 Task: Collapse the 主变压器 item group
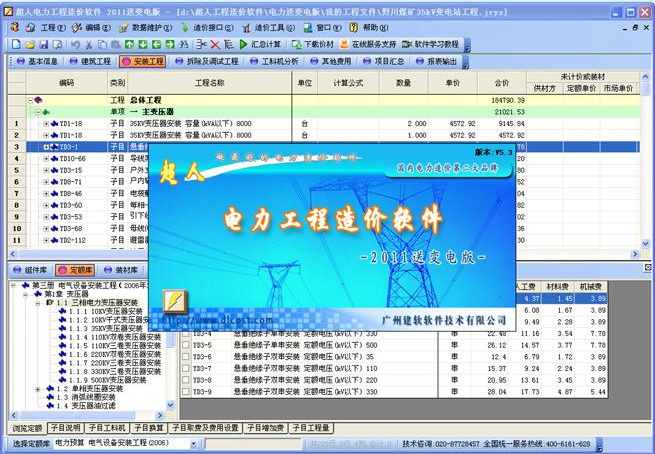pyautogui.click(x=38, y=112)
